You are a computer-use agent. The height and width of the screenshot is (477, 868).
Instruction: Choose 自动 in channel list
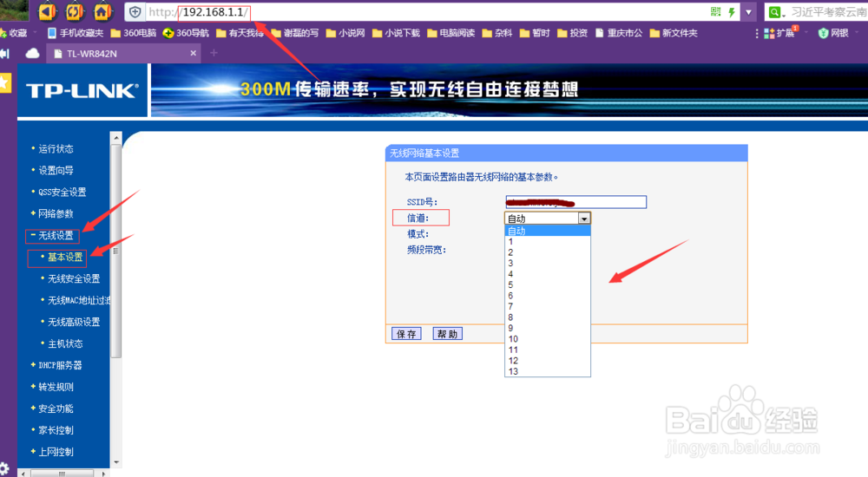click(x=548, y=231)
